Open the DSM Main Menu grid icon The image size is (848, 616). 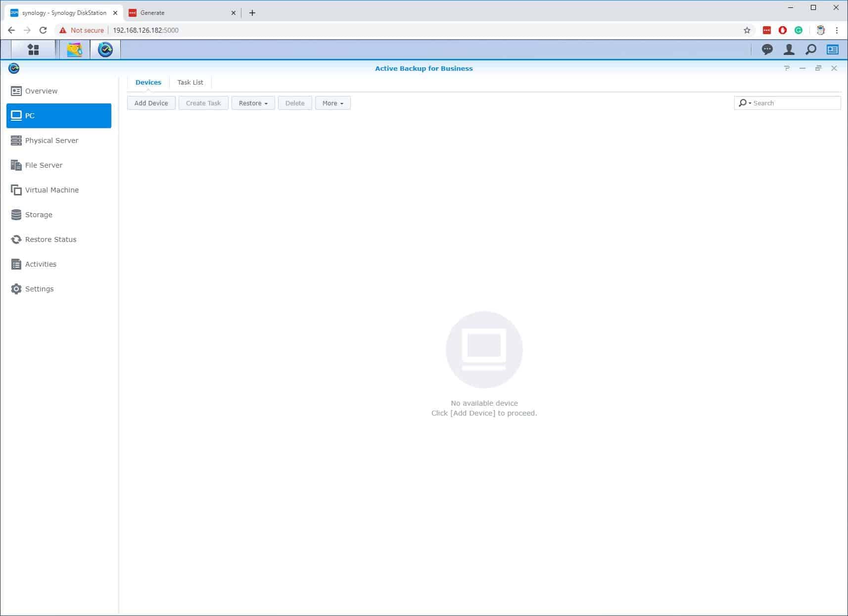point(33,49)
